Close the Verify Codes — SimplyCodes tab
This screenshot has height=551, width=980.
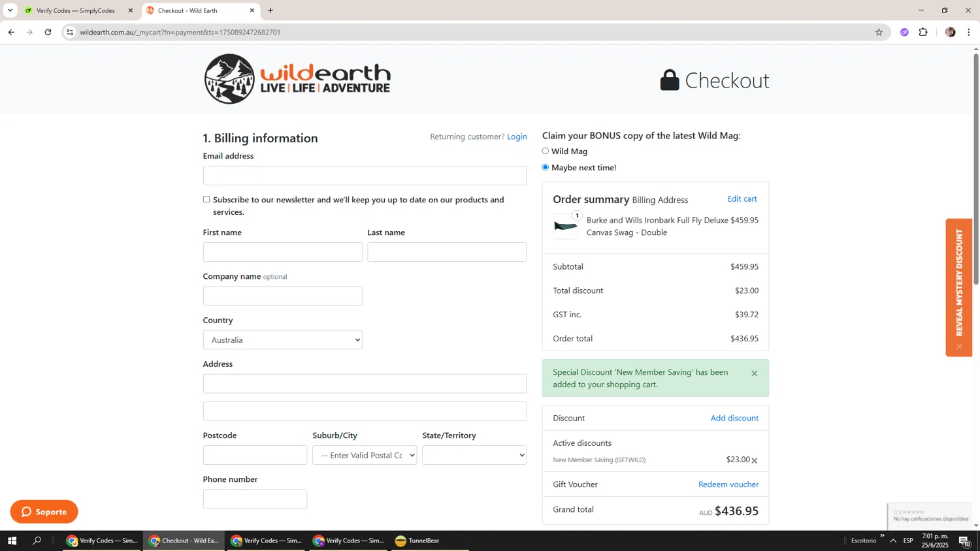(130, 10)
